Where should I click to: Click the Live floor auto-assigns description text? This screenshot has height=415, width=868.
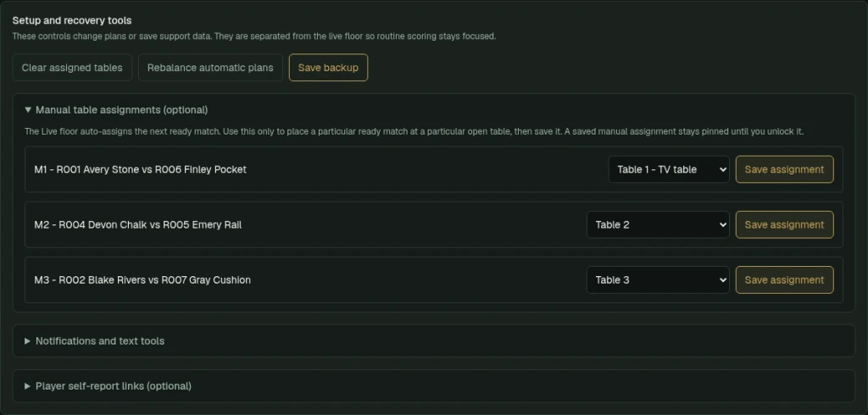414,131
